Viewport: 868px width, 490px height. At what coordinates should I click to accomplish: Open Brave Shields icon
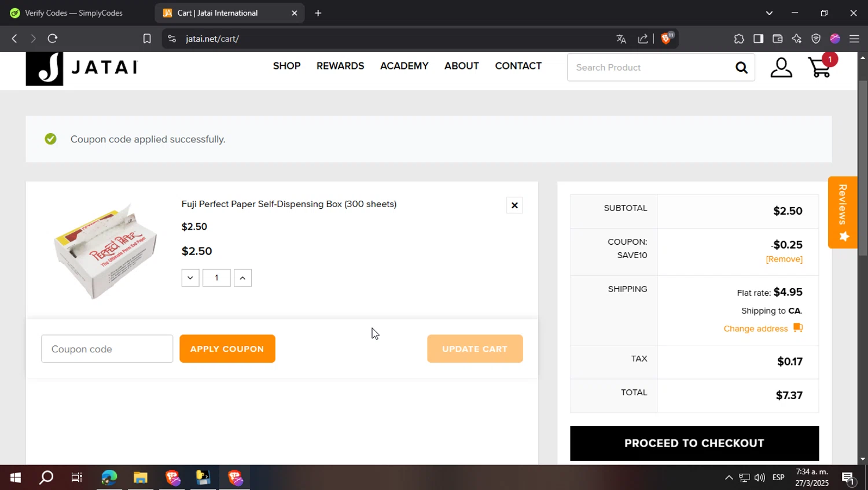667,38
